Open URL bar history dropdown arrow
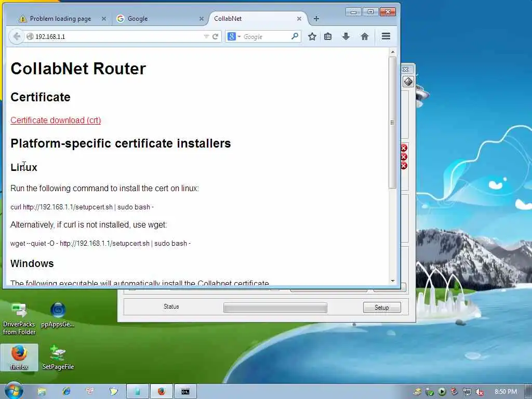Screen dimensions: 532x399 coord(206,36)
